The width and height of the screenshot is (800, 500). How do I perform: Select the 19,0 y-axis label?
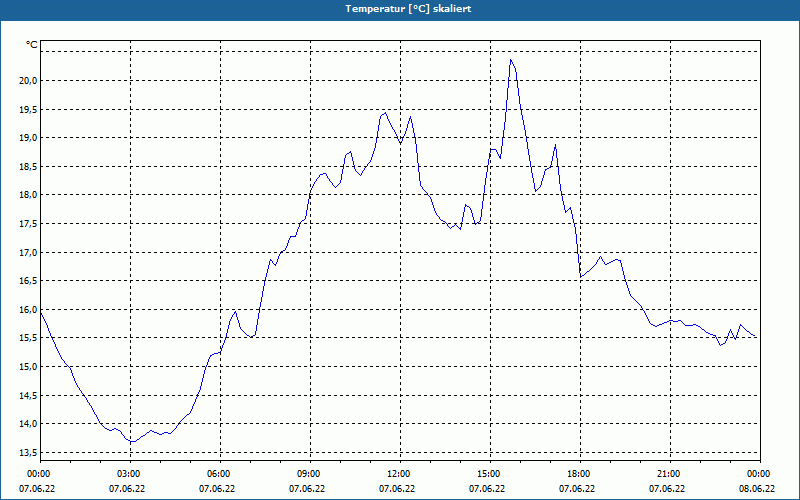[x=28, y=138]
